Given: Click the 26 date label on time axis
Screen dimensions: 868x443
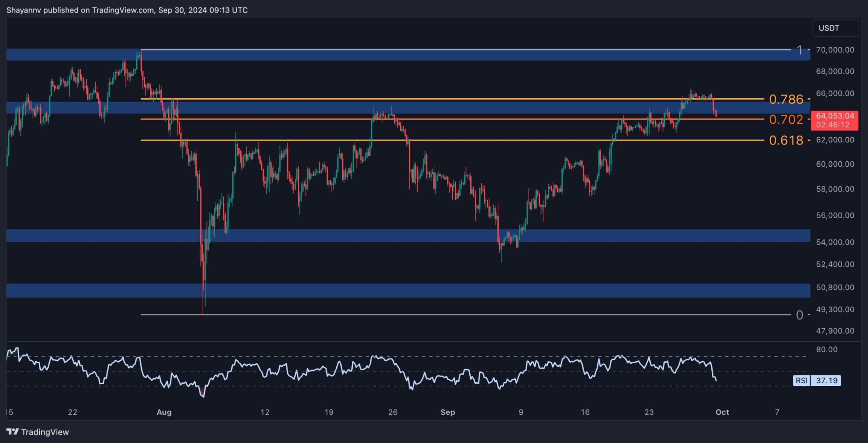Looking at the screenshot, I should (393, 412).
